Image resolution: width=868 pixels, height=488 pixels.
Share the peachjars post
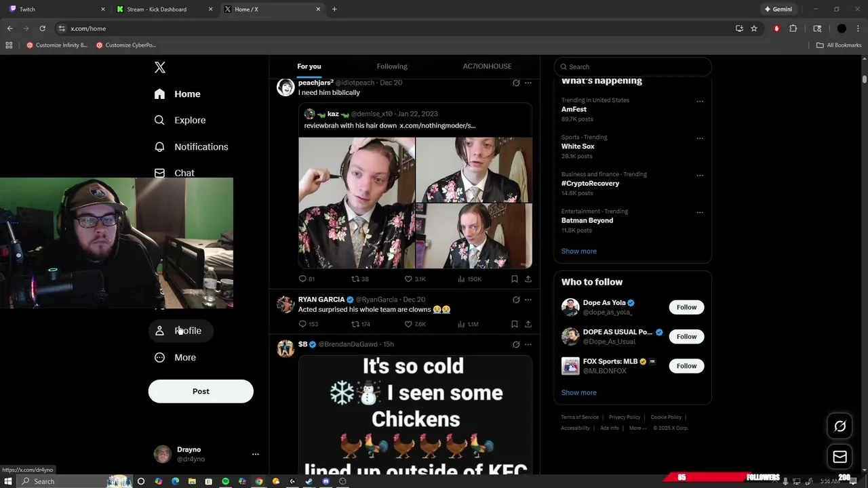coord(528,279)
